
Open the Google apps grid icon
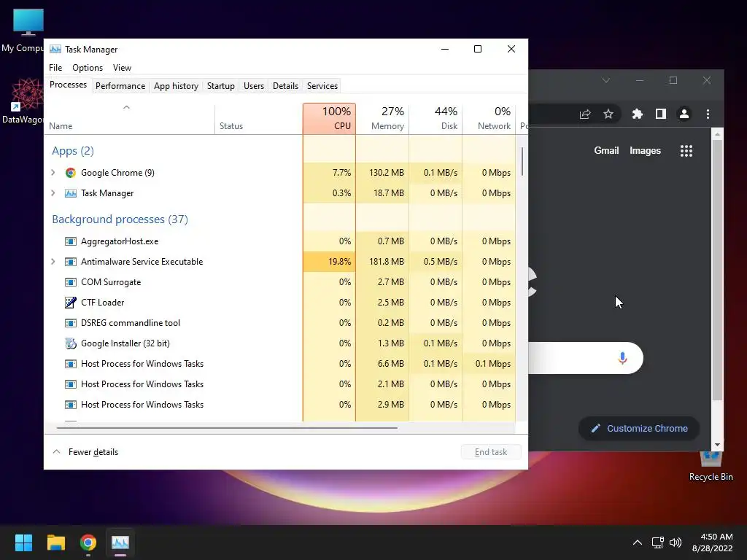coord(686,151)
